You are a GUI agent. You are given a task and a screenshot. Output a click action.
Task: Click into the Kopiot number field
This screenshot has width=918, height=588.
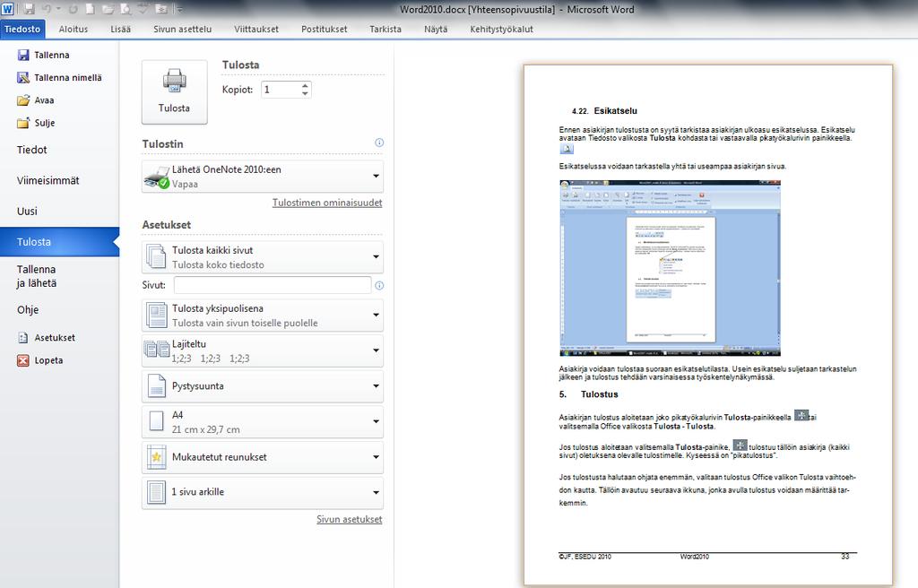(x=281, y=90)
